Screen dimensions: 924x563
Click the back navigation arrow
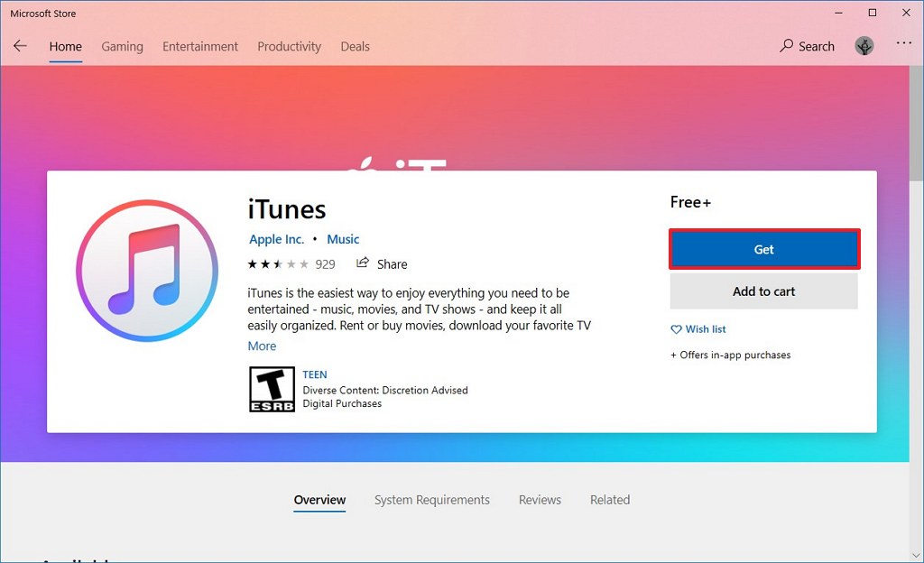coord(20,46)
